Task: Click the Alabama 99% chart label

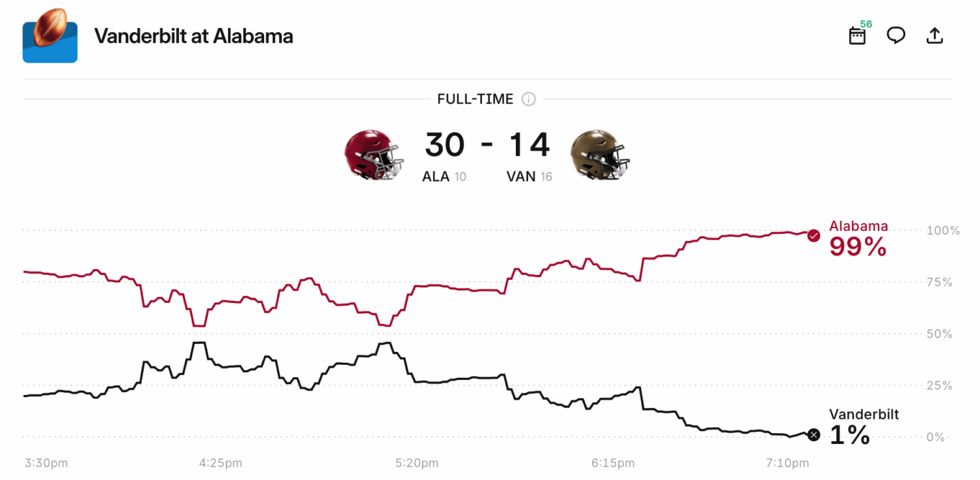Action: (857, 240)
